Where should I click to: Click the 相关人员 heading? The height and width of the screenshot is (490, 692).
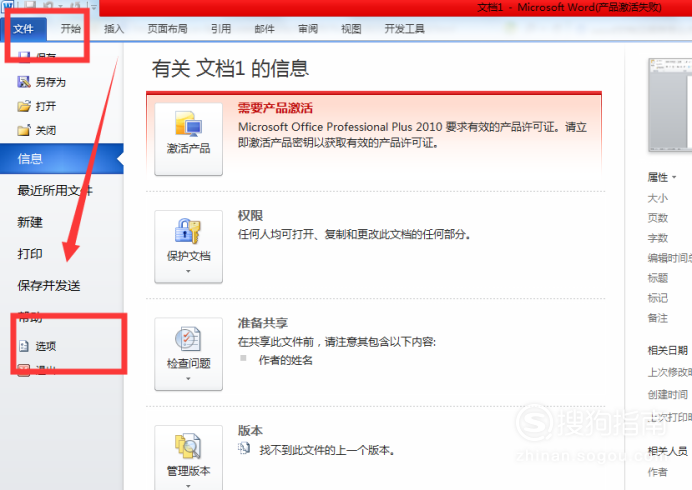point(668,451)
